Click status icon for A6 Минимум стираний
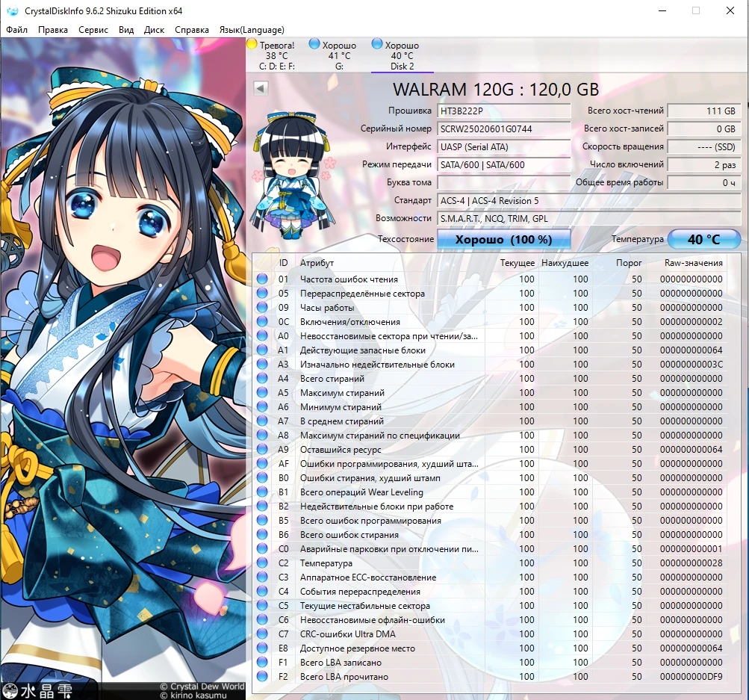Image resolution: width=749 pixels, height=700 pixels. (262, 406)
